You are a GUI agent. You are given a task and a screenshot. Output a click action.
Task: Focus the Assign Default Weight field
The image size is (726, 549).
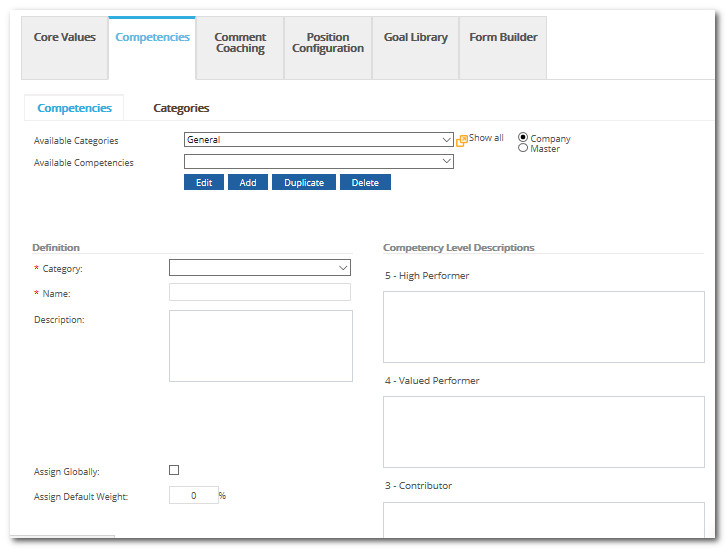coord(193,495)
